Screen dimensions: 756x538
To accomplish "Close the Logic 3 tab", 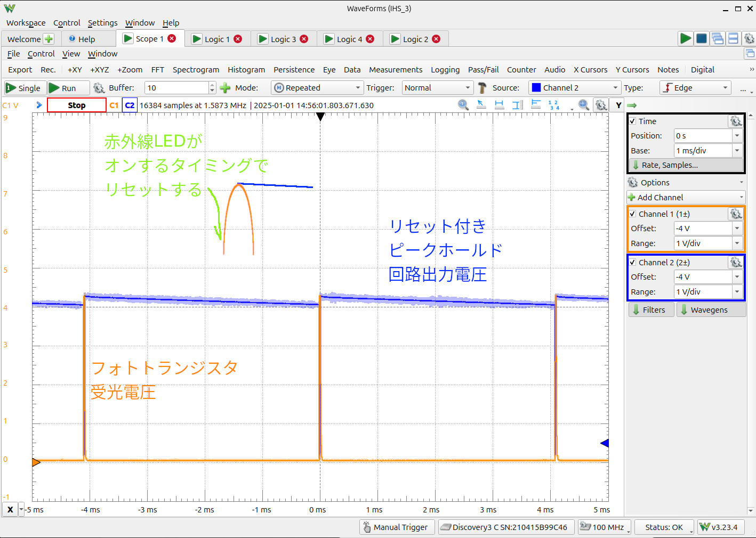I will click(304, 39).
